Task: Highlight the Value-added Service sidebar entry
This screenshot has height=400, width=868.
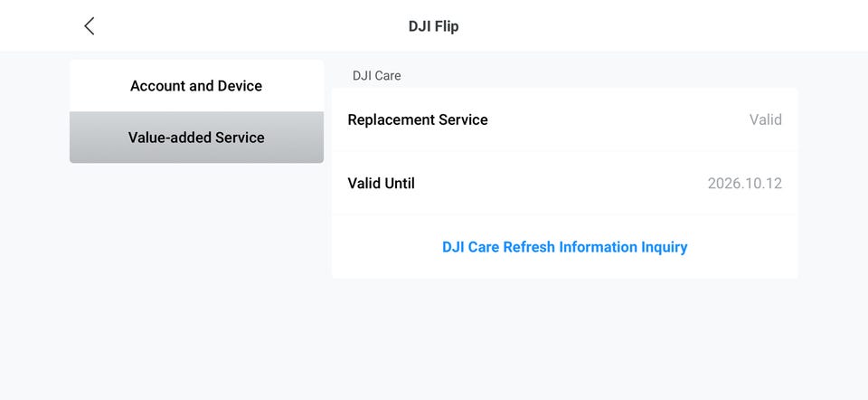Action: pyautogui.click(x=196, y=138)
